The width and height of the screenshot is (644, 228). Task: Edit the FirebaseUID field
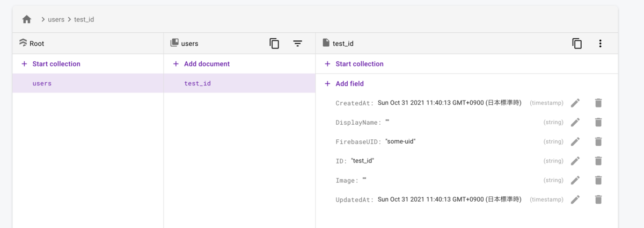[x=575, y=141]
